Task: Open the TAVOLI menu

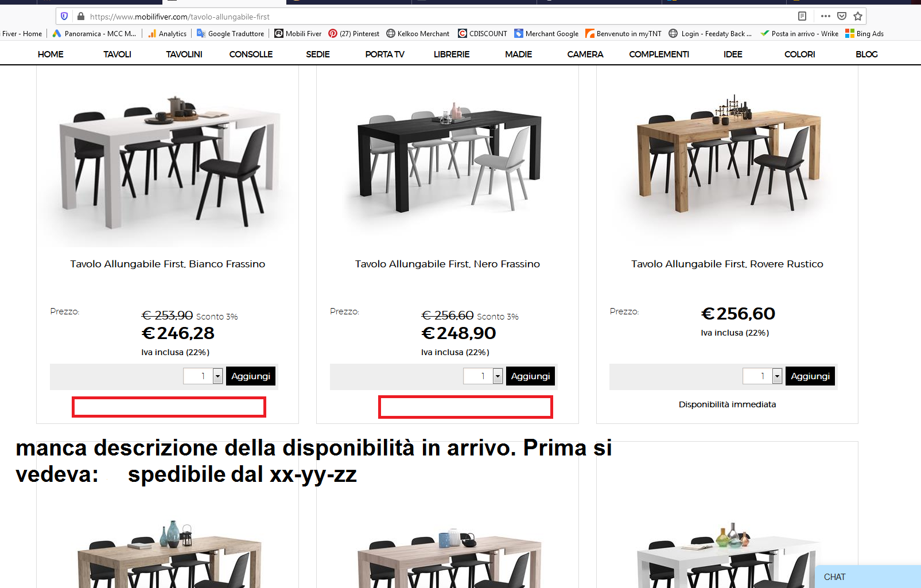Action: click(117, 54)
